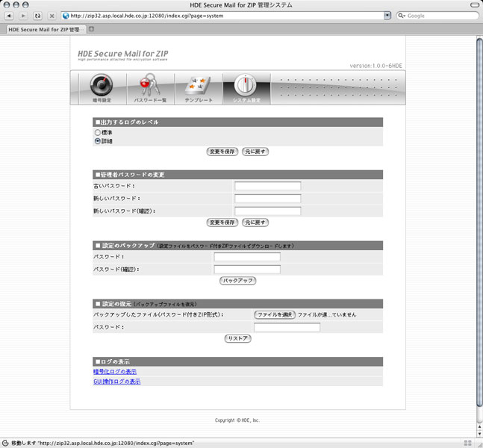
Task: Click the version:1.0.0-6HDE text
Action: tap(376, 66)
